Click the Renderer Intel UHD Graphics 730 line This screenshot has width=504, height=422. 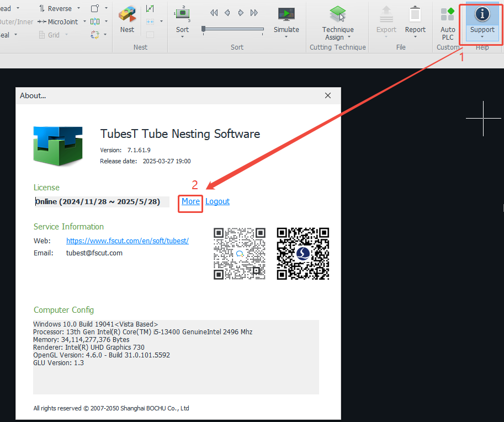click(x=89, y=347)
